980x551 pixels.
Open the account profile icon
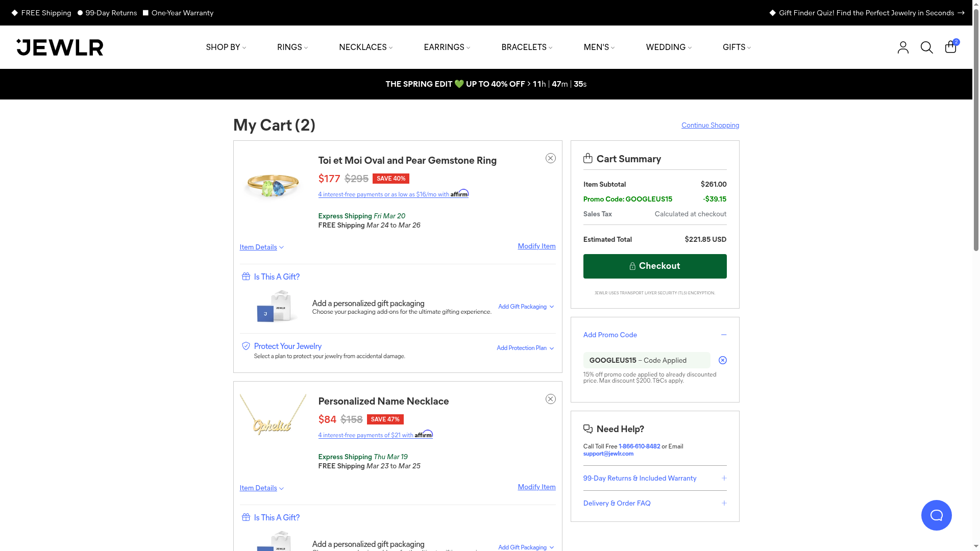point(903,47)
